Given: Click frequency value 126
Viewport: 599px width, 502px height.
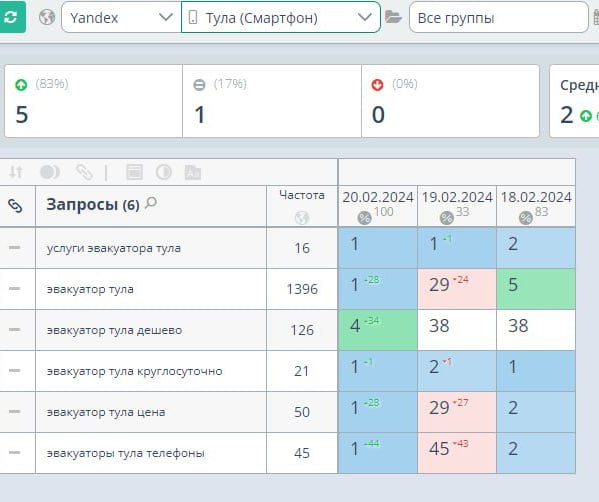Looking at the screenshot, I should [302, 330].
